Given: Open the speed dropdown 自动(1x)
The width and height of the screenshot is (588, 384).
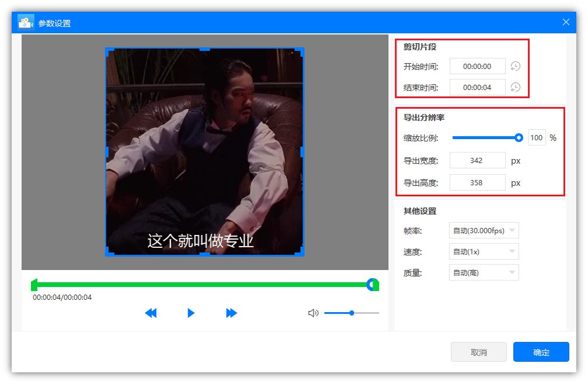Looking at the screenshot, I should point(483,251).
